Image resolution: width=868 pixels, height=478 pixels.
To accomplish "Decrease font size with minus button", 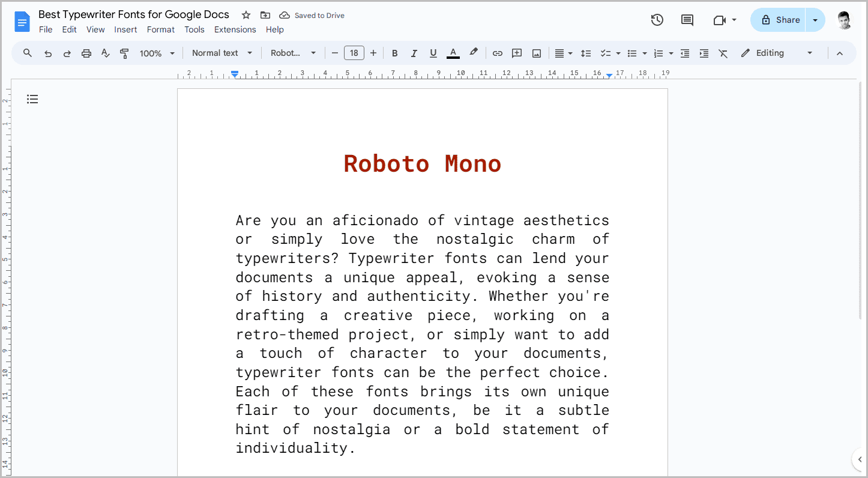I will coord(335,53).
